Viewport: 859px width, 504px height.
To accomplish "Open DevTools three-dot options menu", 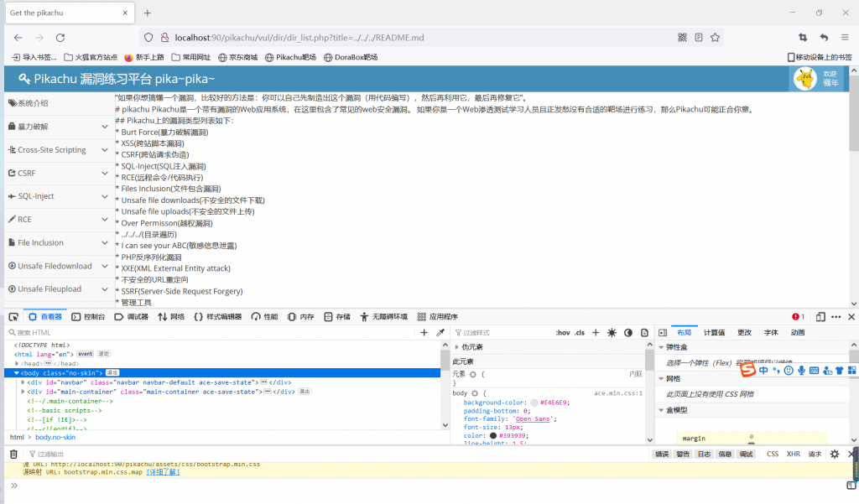I will click(x=836, y=317).
